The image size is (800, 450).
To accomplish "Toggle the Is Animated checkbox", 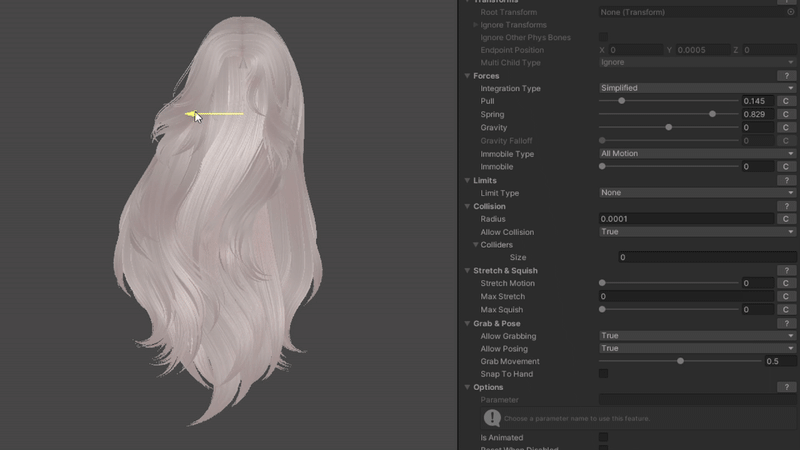I will pos(603,438).
